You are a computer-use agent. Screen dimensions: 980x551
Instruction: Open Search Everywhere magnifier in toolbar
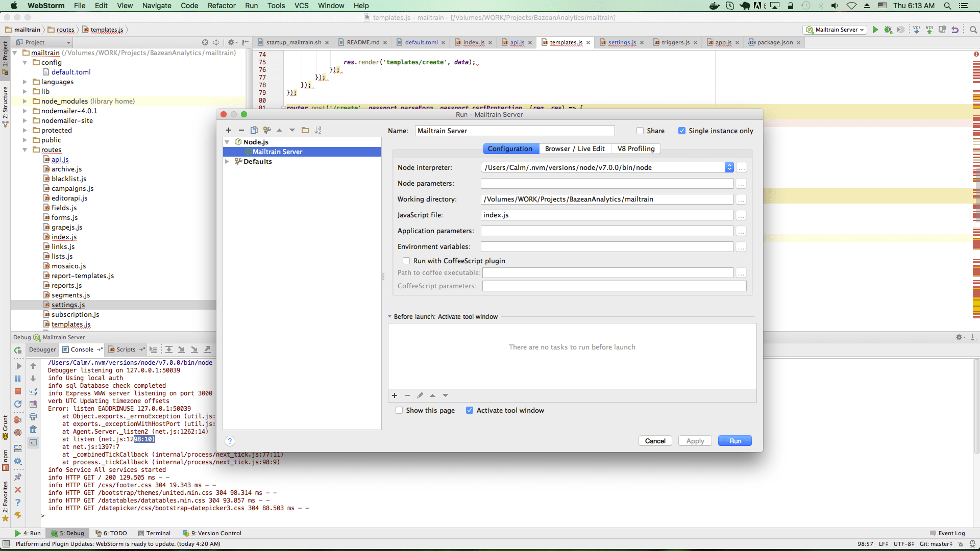tap(973, 30)
